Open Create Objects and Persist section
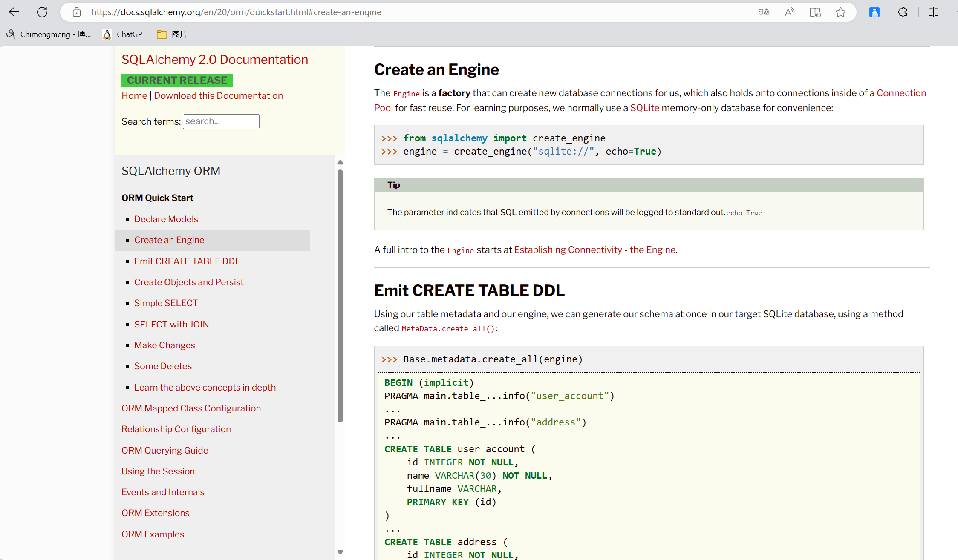 [189, 282]
